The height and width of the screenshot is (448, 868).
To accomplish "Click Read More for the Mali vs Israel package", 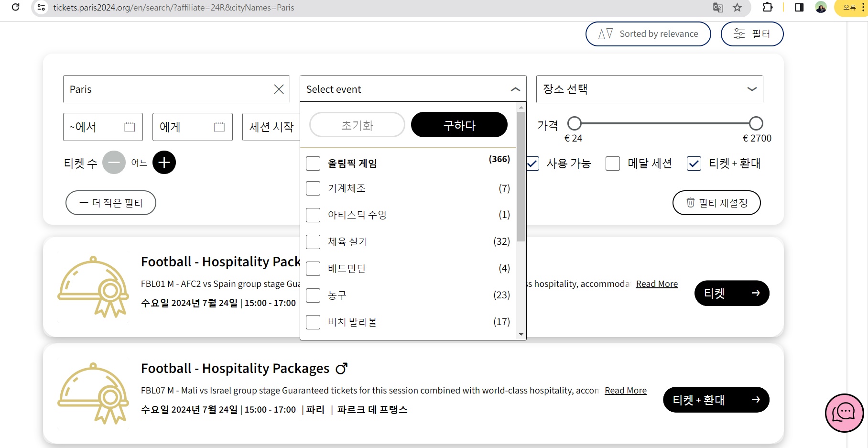I will point(625,390).
